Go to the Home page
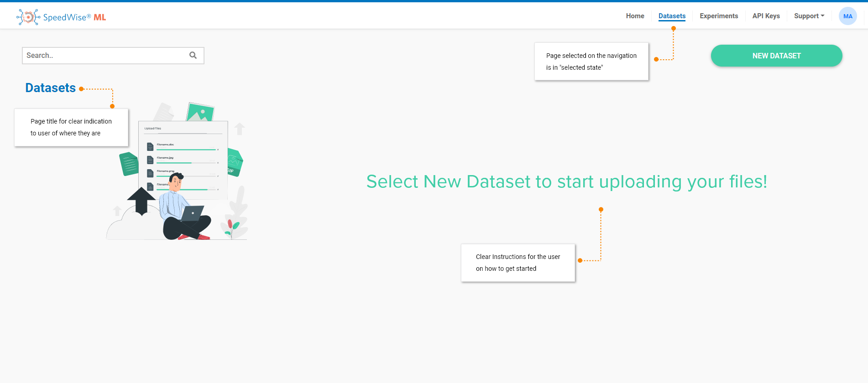Image resolution: width=868 pixels, height=383 pixels. point(635,16)
